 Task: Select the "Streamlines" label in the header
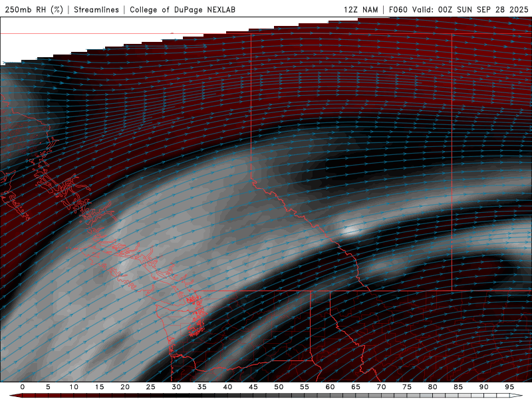[96, 9]
